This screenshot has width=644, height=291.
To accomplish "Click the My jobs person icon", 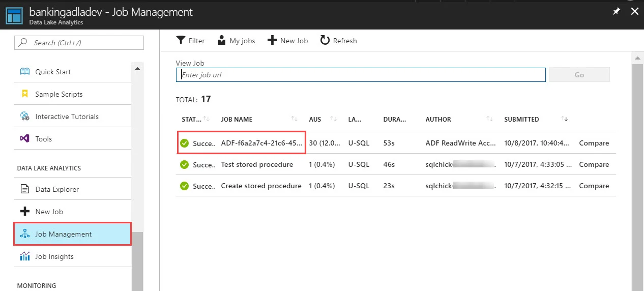I will click(x=221, y=41).
